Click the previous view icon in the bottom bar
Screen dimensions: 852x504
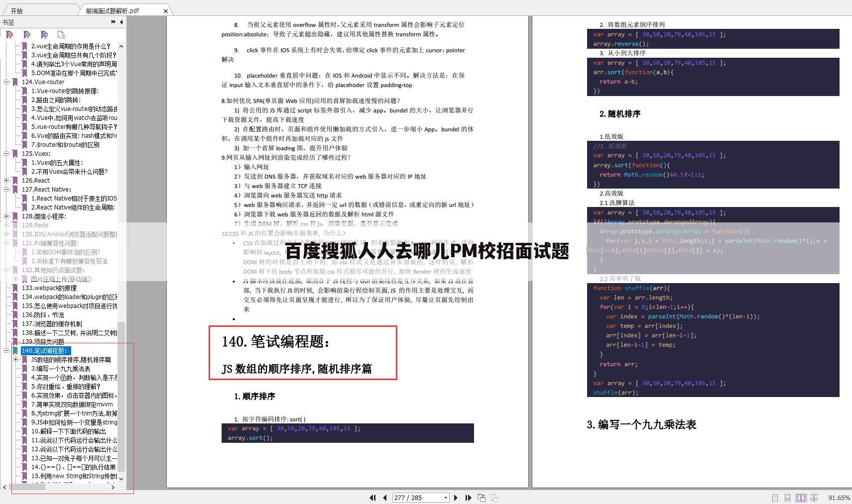pos(482,498)
